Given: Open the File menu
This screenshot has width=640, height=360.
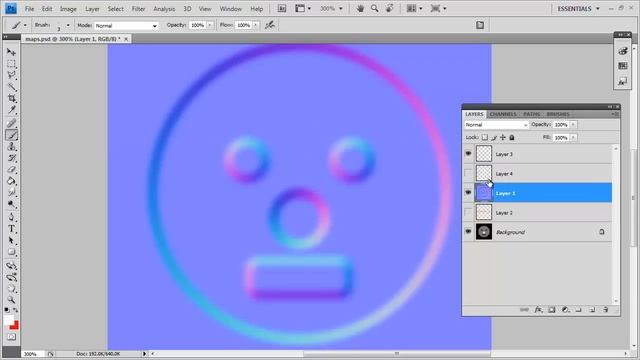Looking at the screenshot, I should click(29, 9).
